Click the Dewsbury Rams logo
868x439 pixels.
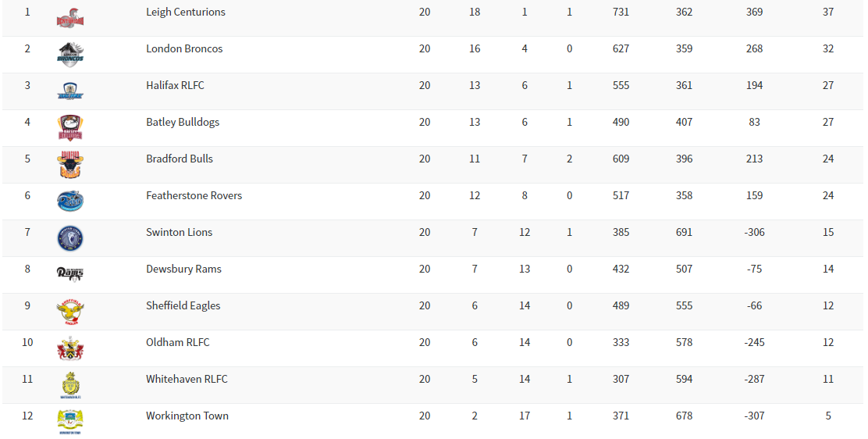[x=70, y=273]
